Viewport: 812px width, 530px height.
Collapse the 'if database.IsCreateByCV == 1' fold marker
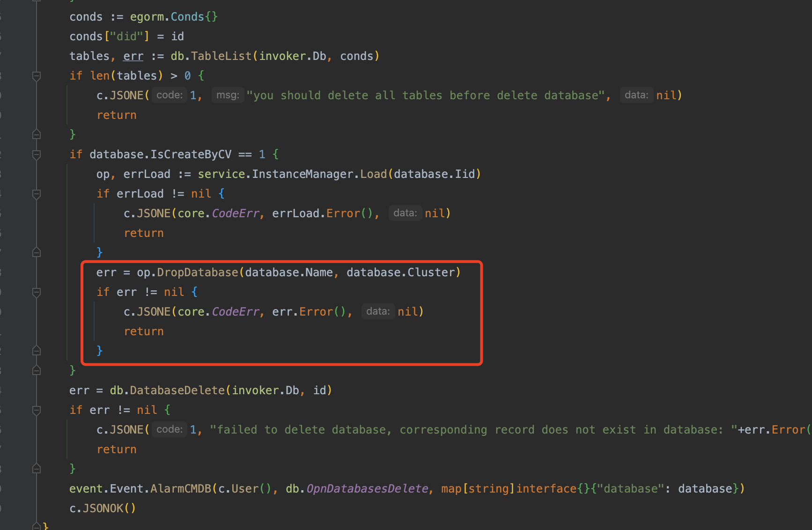pos(37,154)
